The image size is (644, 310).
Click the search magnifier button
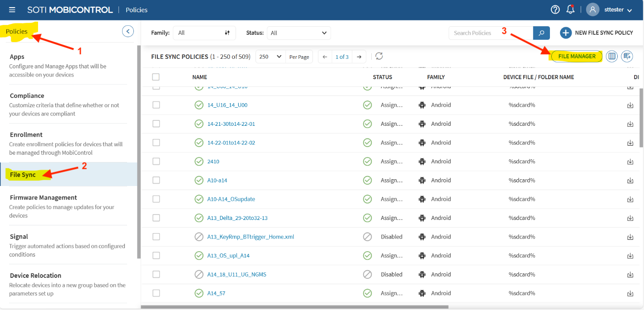541,33
